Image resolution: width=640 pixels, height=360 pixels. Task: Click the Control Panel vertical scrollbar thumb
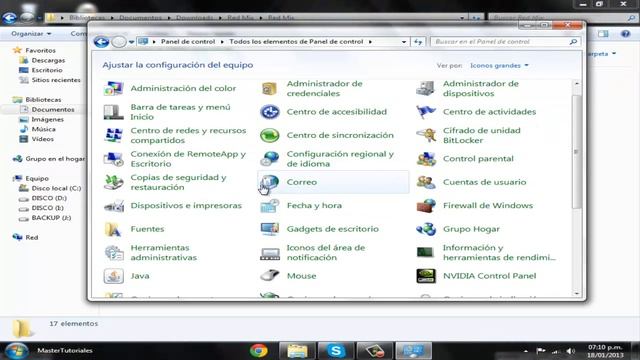tap(576, 152)
